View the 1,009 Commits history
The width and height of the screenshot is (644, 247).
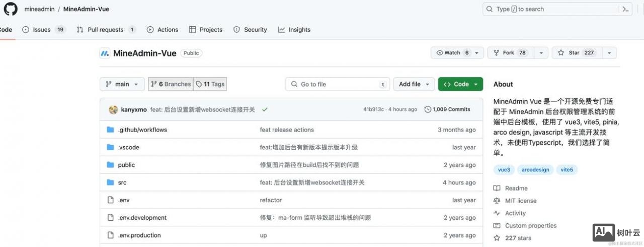click(447, 109)
